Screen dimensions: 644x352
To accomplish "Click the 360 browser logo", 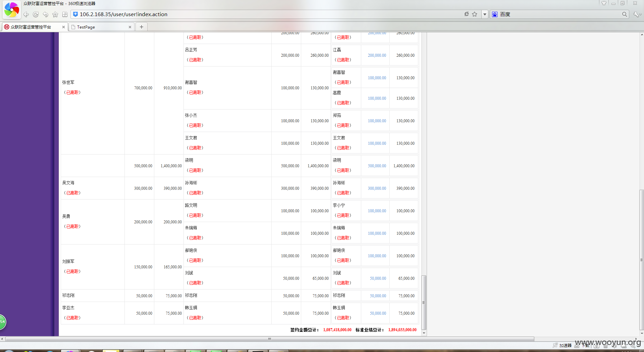I will pos(12,9).
